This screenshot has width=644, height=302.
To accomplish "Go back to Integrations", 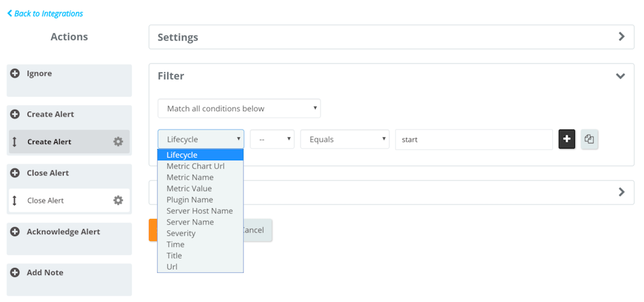I will [45, 13].
